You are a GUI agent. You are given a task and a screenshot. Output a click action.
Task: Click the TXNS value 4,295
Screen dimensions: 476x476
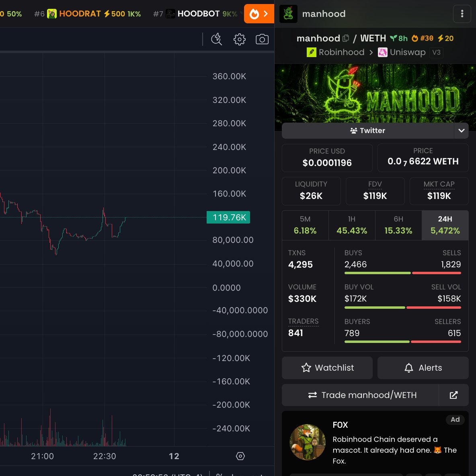pos(300,265)
